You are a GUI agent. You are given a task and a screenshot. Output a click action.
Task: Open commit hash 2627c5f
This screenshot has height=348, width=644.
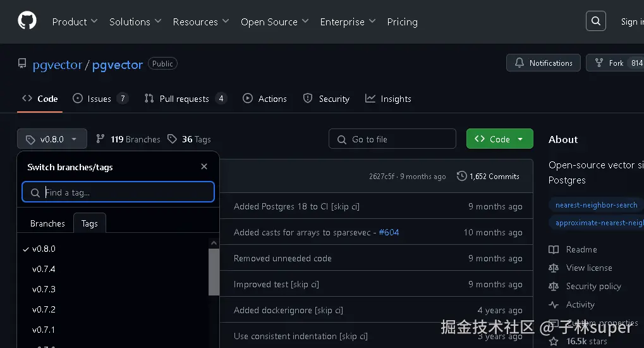(x=382, y=177)
